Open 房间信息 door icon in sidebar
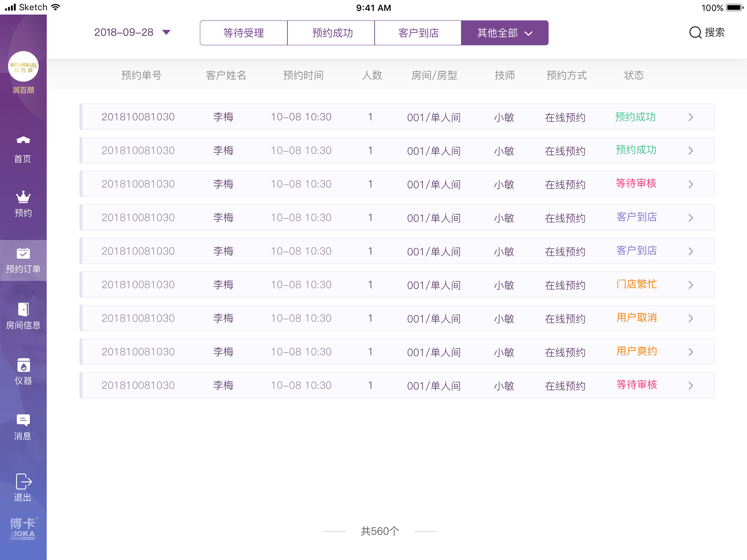 tap(23, 309)
